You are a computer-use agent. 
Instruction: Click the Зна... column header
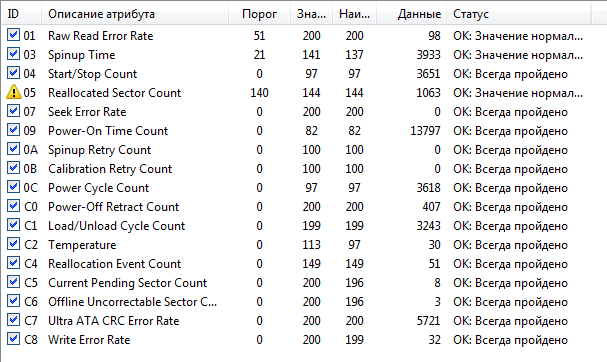311,14
